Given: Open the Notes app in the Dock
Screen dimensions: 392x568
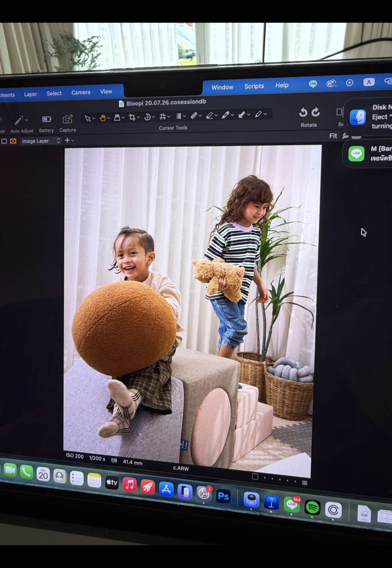Looking at the screenshot, I should pyautogui.click(x=94, y=480).
